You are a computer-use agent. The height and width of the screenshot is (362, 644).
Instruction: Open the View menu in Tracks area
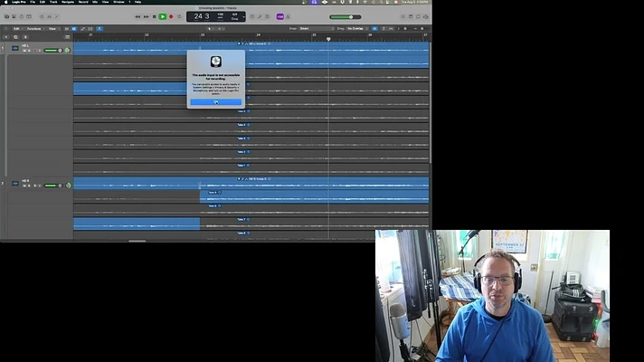tap(52, 29)
